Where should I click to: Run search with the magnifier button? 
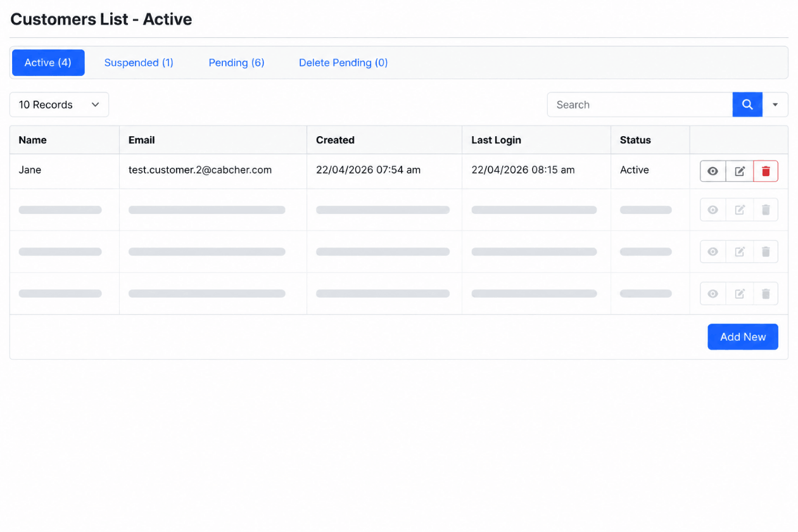747,104
